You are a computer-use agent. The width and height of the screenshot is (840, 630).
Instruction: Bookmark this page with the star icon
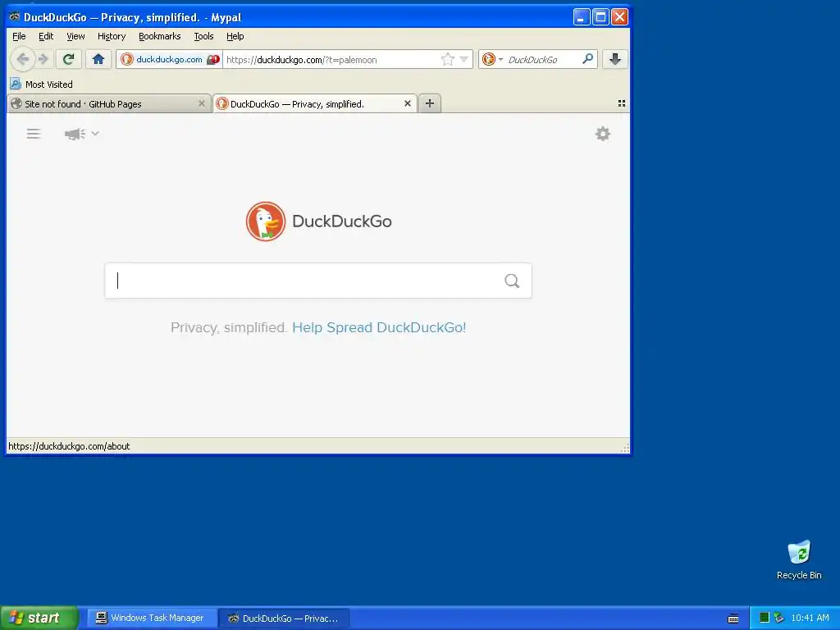[x=447, y=59]
